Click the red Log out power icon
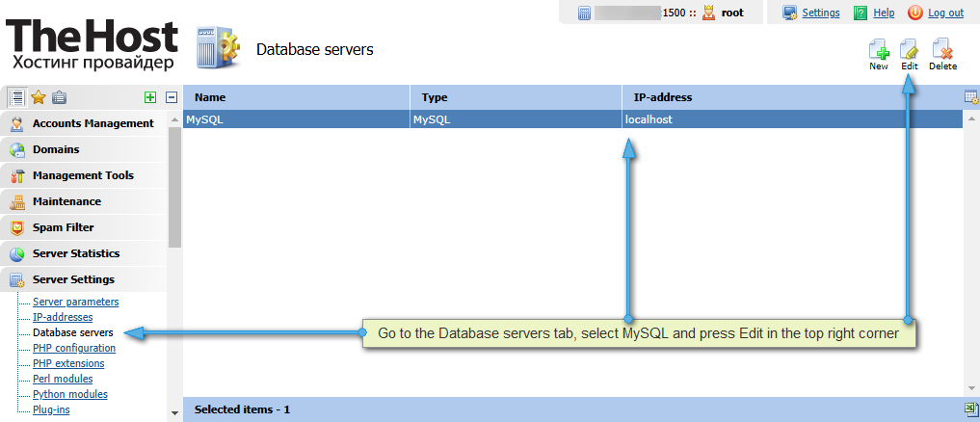Screen dimensions: 980x422 915,13
